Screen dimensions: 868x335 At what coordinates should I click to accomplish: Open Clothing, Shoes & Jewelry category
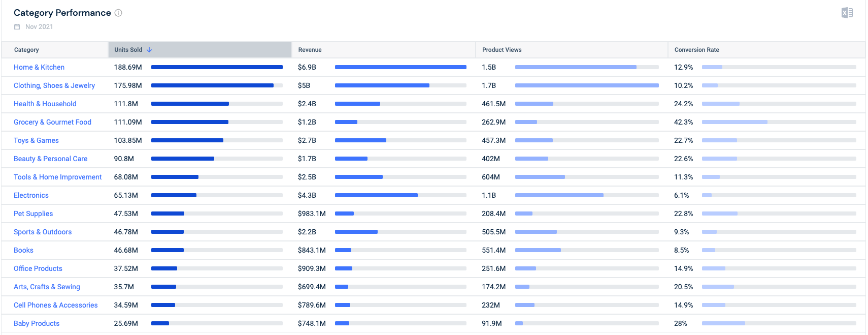tap(54, 85)
